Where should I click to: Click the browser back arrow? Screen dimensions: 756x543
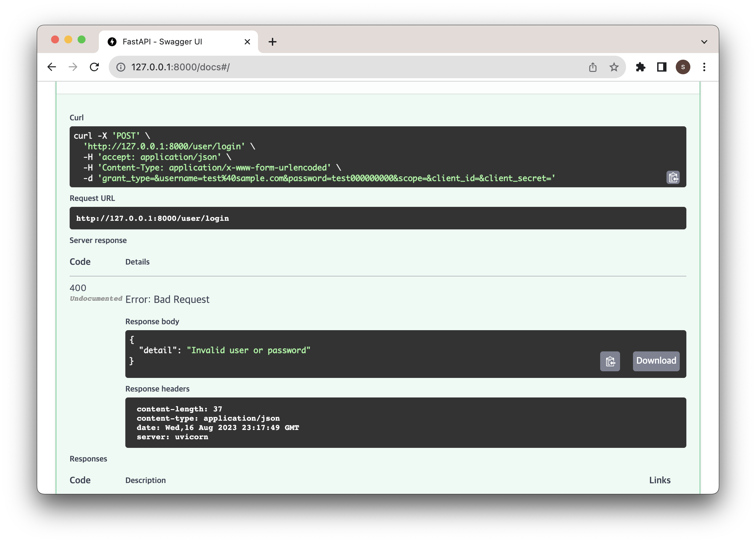tap(52, 67)
